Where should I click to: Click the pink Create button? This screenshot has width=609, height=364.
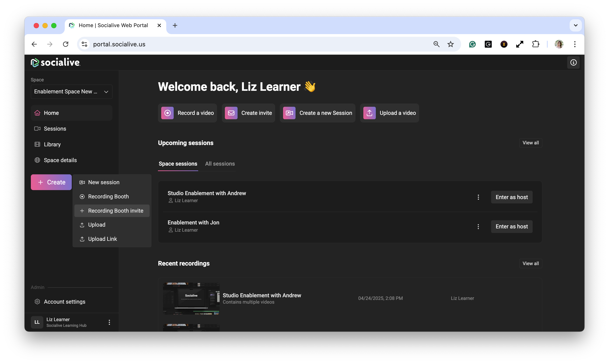tap(51, 182)
